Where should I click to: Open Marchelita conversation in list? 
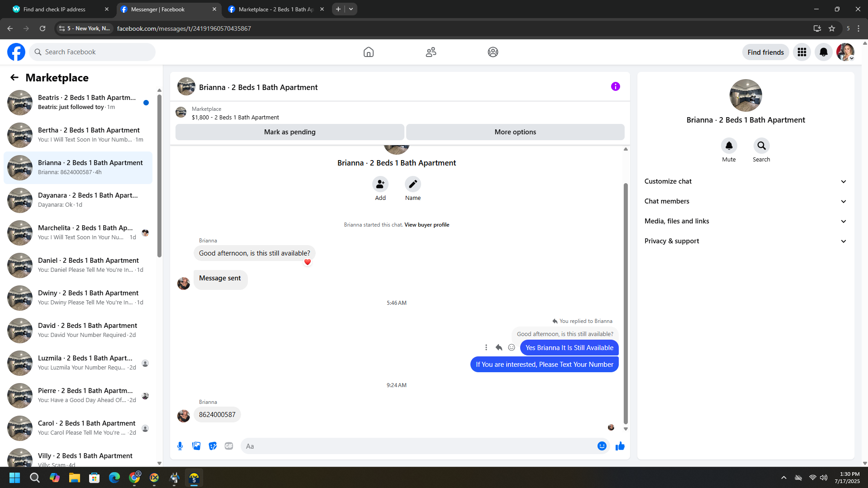point(78,233)
